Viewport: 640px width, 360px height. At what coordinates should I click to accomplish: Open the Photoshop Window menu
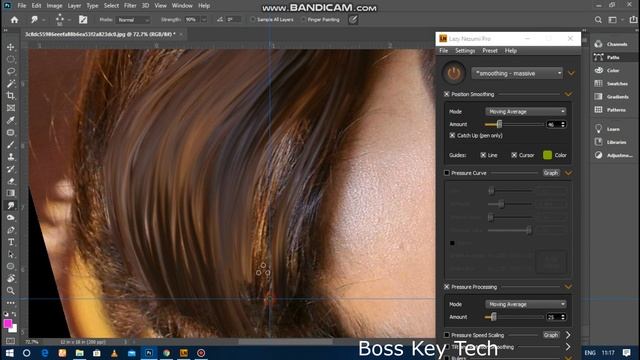[182, 6]
